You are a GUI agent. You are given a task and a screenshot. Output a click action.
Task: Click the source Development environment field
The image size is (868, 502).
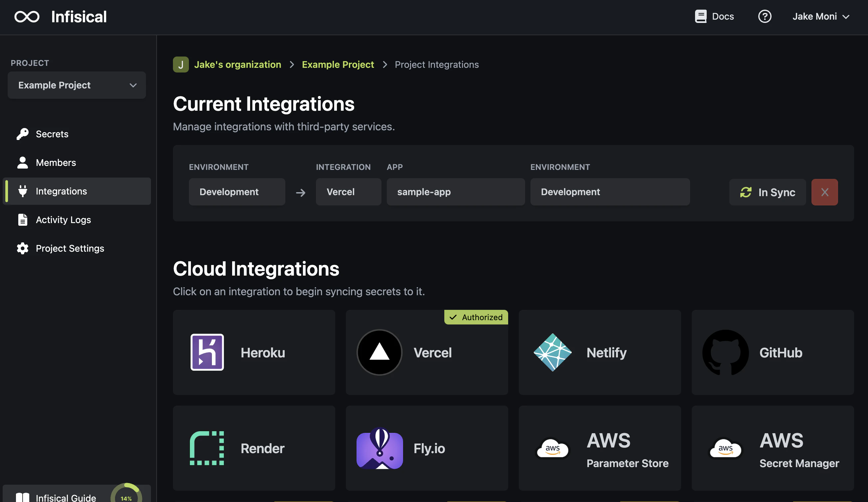click(237, 192)
